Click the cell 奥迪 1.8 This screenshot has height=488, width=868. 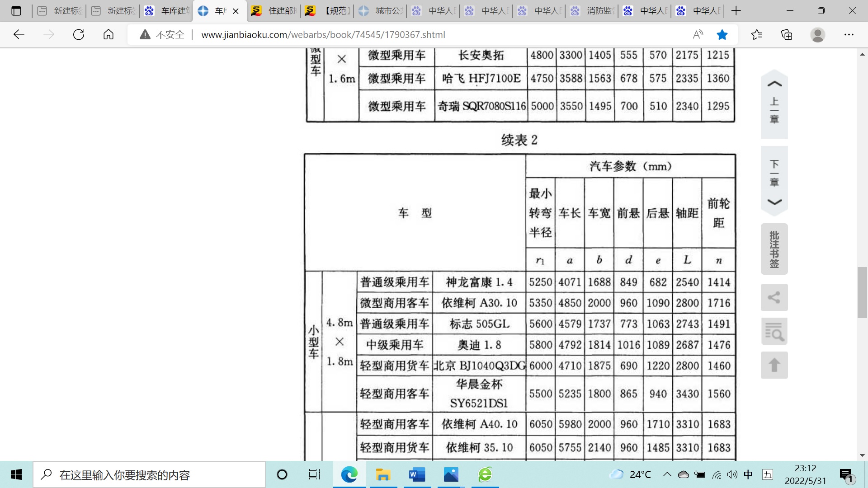479,345
